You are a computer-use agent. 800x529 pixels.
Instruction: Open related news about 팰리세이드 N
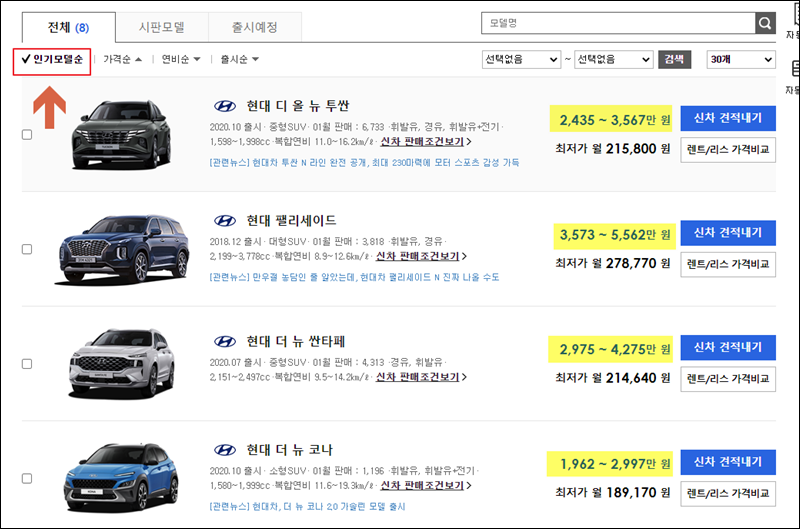[354, 278]
